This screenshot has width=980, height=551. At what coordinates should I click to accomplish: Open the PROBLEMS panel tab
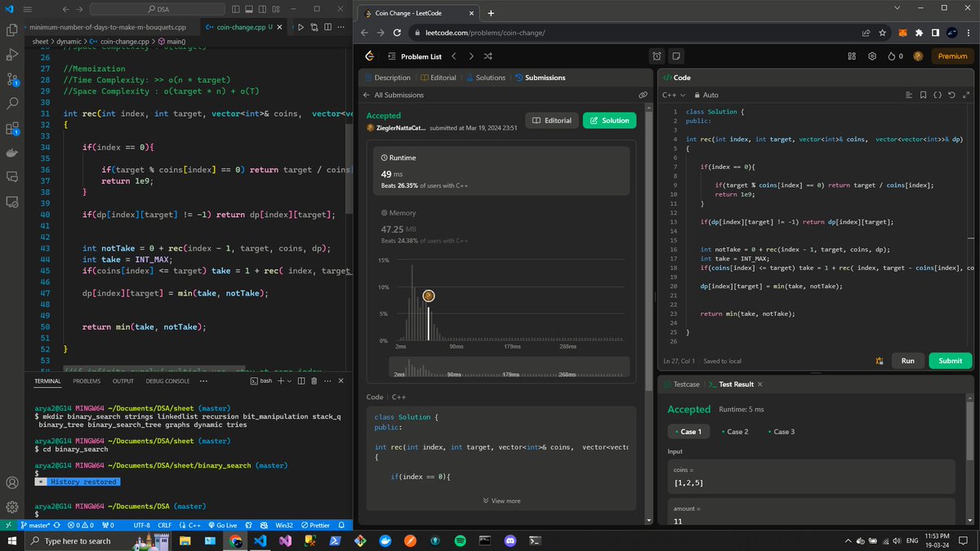pyautogui.click(x=87, y=380)
